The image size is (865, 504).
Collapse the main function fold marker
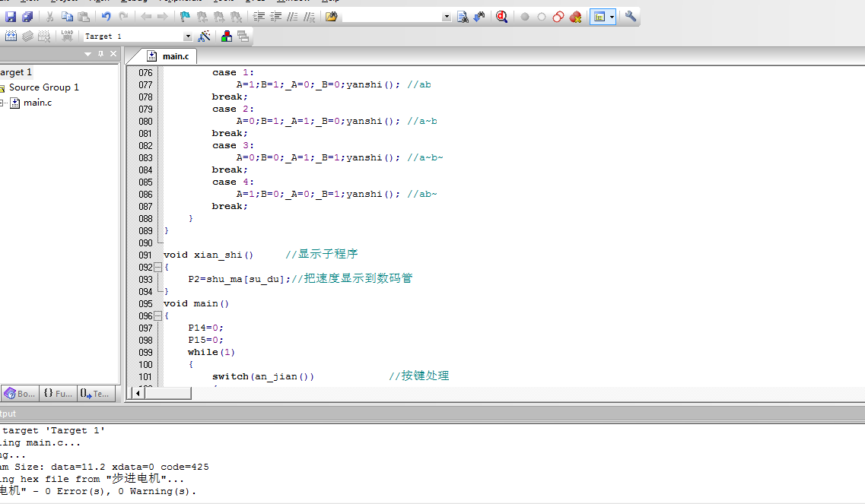click(x=157, y=316)
